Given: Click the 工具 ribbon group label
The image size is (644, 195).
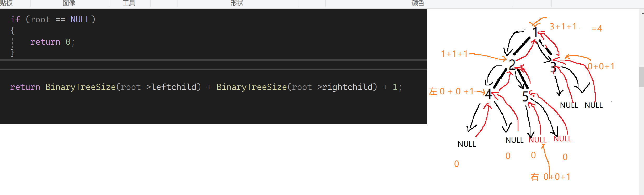Looking at the screenshot, I should tap(129, 3).
